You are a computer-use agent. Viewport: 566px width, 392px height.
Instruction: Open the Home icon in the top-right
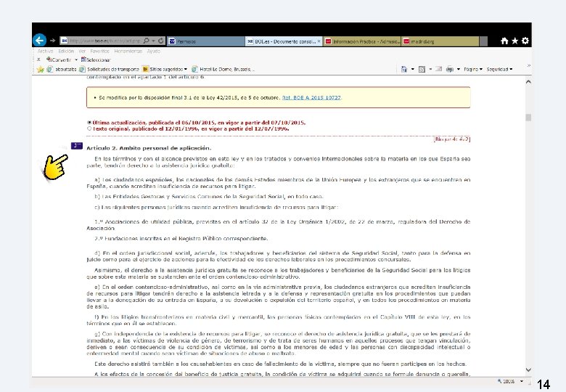tap(504, 41)
